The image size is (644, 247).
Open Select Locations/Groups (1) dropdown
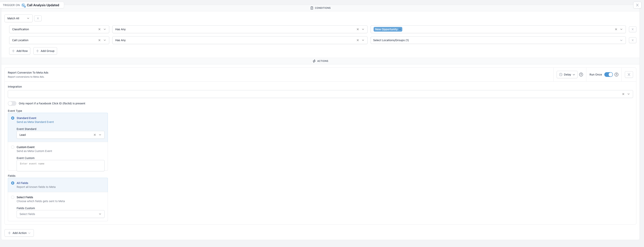pyautogui.click(x=498, y=40)
